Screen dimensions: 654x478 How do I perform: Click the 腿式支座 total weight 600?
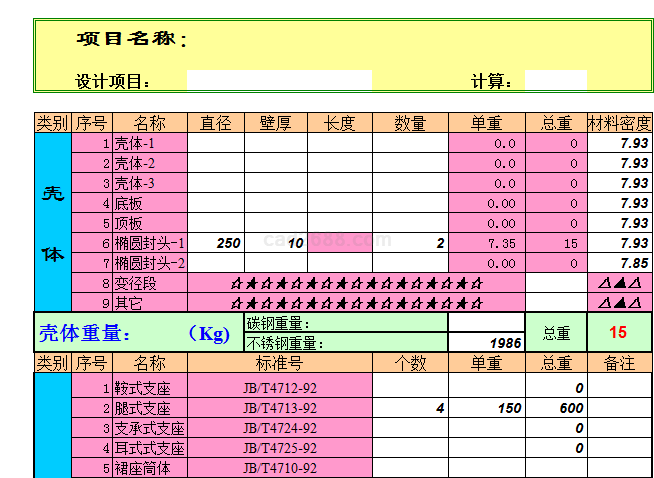(556, 408)
